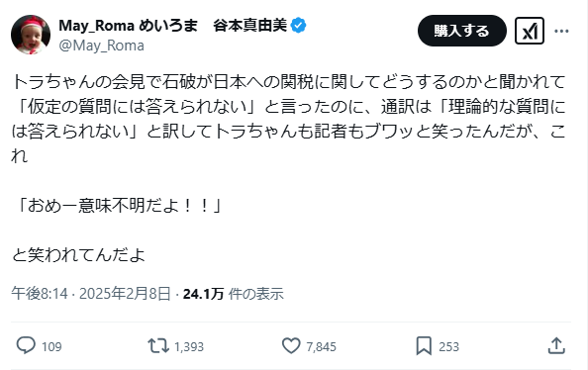Click the display name May_Roma めいろま 谷本真由美
The width and height of the screenshot is (588, 370).
173,26
